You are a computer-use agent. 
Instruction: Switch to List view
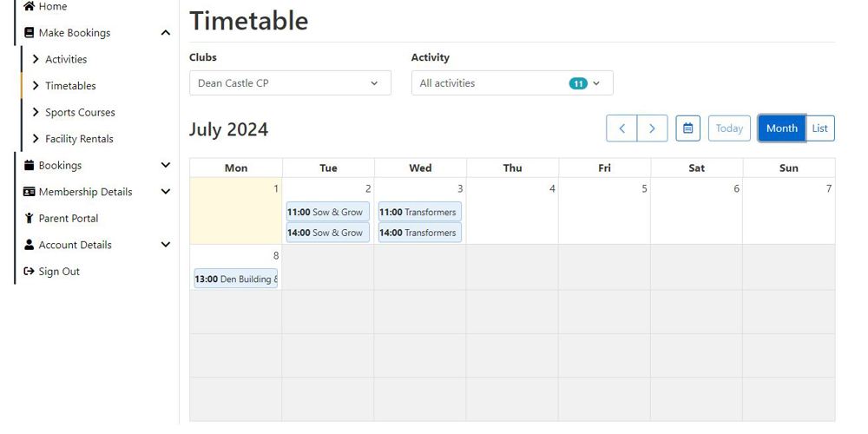point(820,128)
